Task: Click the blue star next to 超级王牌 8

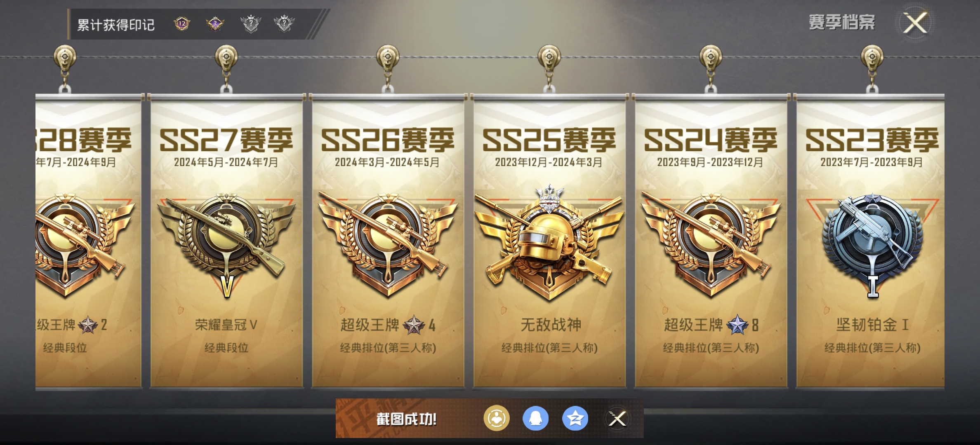Action: (737, 325)
